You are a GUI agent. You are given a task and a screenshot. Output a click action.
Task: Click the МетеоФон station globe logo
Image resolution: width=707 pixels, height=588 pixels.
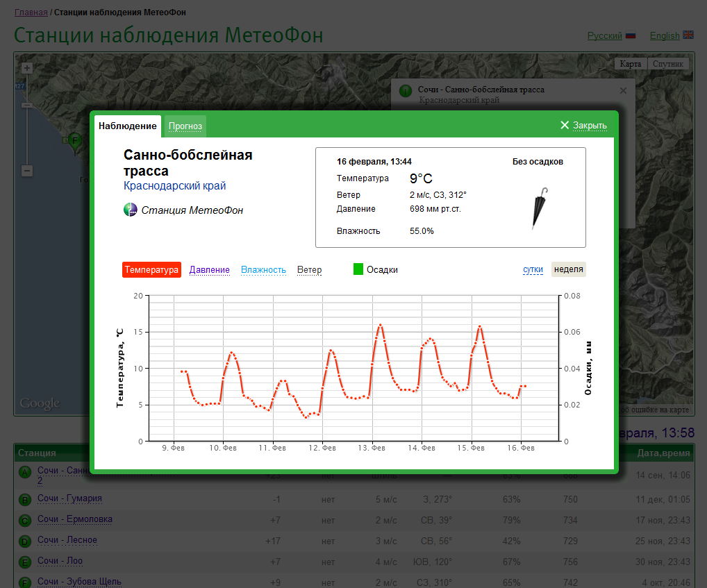pos(131,210)
